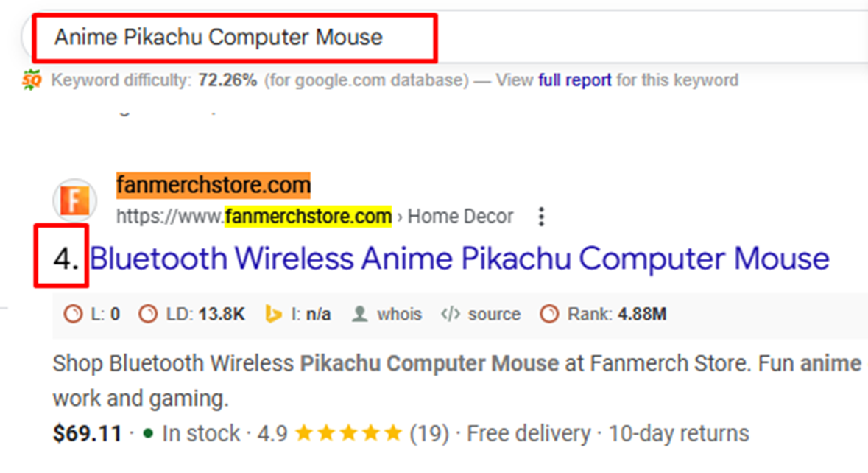Open Bluetooth Wireless Anime Pikachu Computer Mouse result
Viewport: 868px width, 473px height.
[x=459, y=259]
